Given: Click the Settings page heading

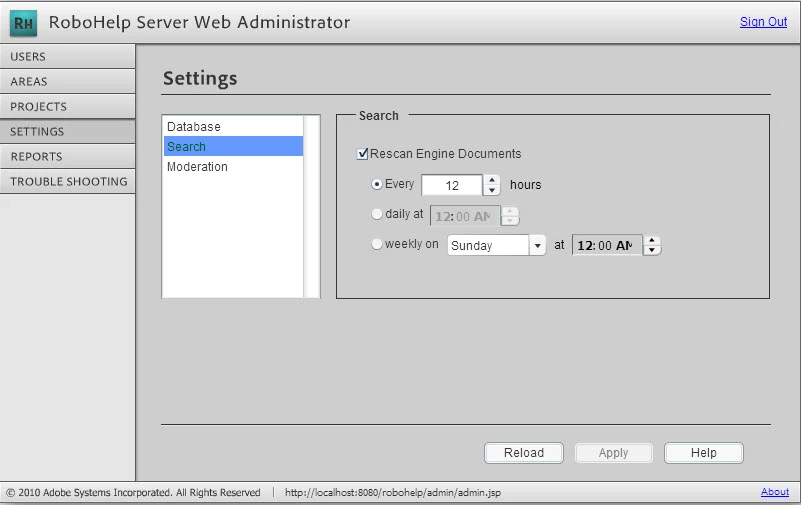Looking at the screenshot, I should coord(200,78).
